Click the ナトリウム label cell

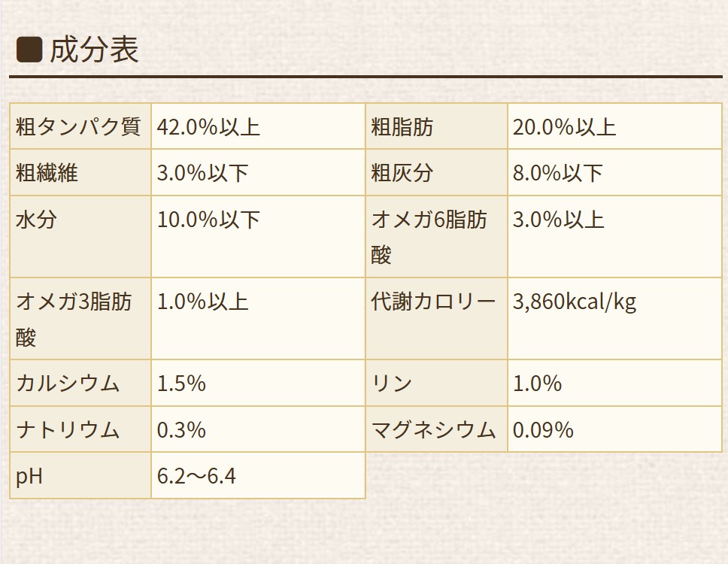coord(80,429)
